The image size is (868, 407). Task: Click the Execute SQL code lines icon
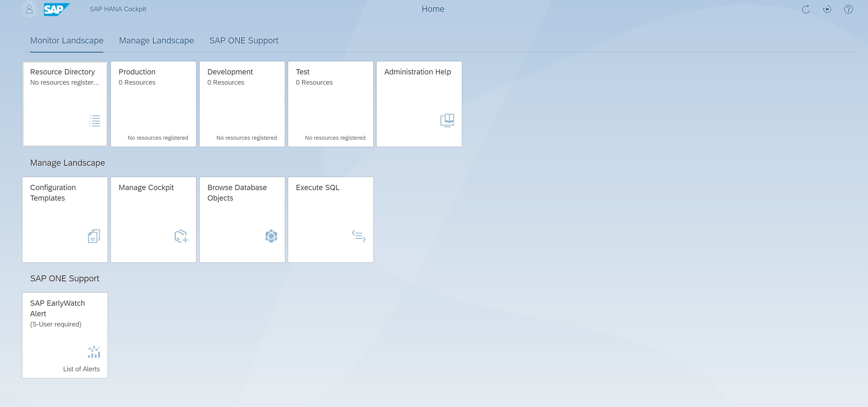tap(359, 236)
